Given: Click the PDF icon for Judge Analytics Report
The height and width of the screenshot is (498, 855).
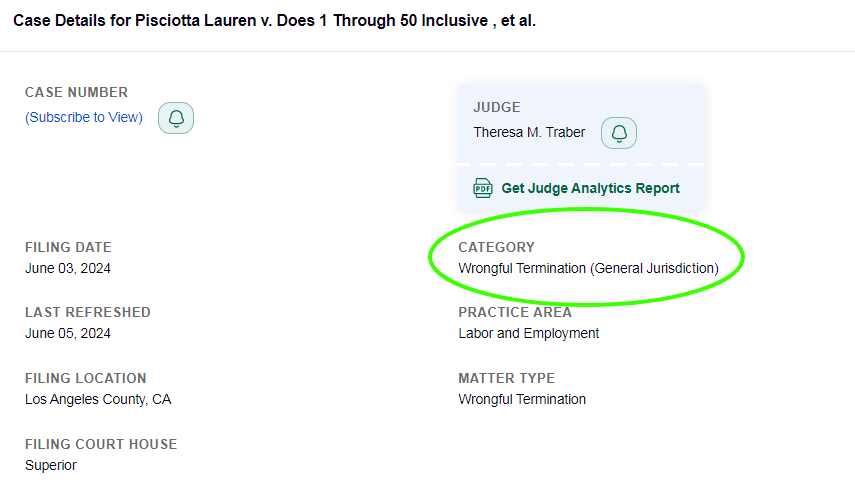Looking at the screenshot, I should (483, 188).
